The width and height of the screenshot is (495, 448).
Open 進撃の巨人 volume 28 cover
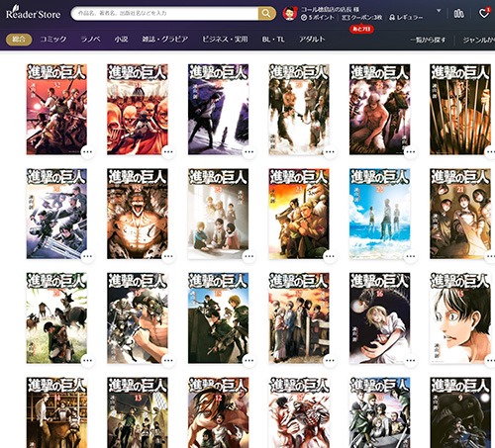(380, 110)
